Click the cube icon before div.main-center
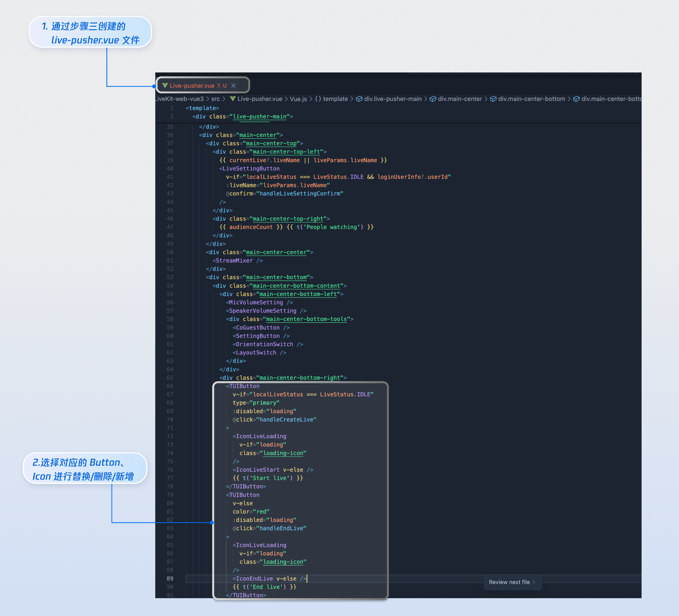 click(x=433, y=99)
